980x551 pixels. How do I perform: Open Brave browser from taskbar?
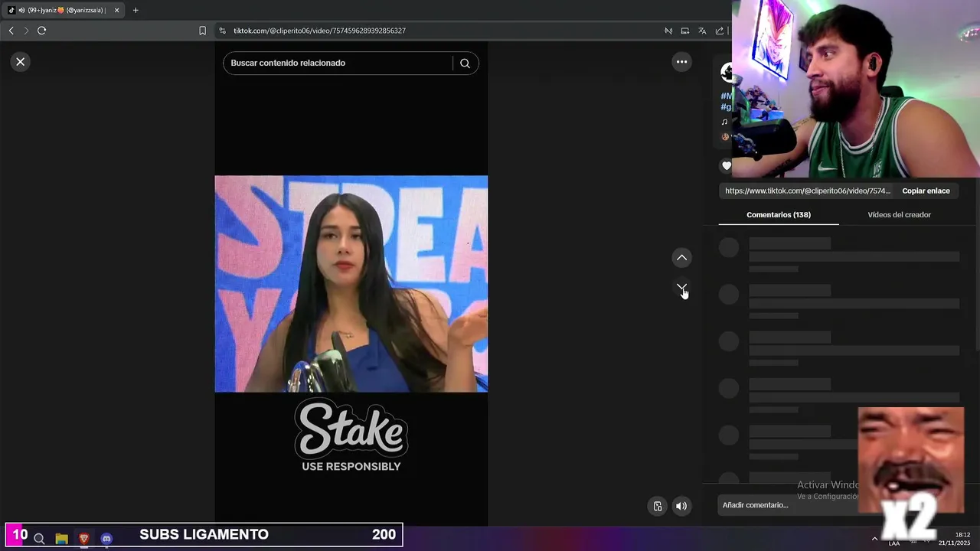click(x=84, y=539)
